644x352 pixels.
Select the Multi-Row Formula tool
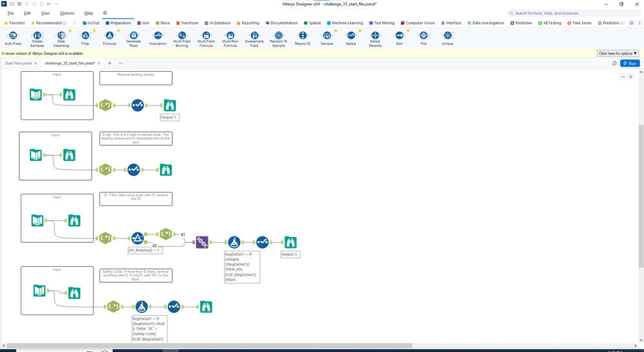point(230,36)
